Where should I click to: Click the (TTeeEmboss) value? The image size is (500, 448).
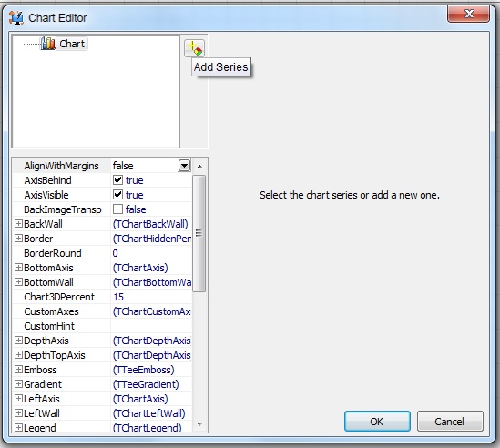pyautogui.click(x=144, y=370)
